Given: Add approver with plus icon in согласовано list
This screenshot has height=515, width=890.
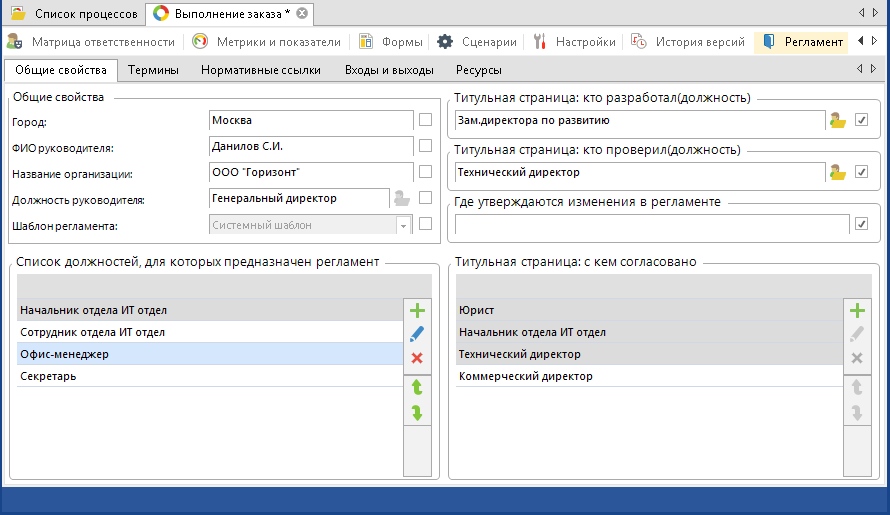Looking at the screenshot, I should 856,311.
